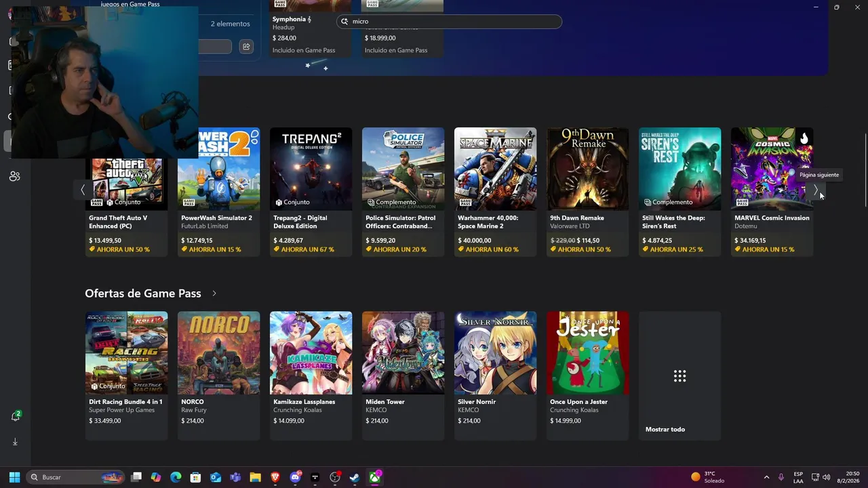The height and width of the screenshot is (488, 868).
Task: Open the downloads arrow icon in the sidebar
Action: [x=15, y=442]
